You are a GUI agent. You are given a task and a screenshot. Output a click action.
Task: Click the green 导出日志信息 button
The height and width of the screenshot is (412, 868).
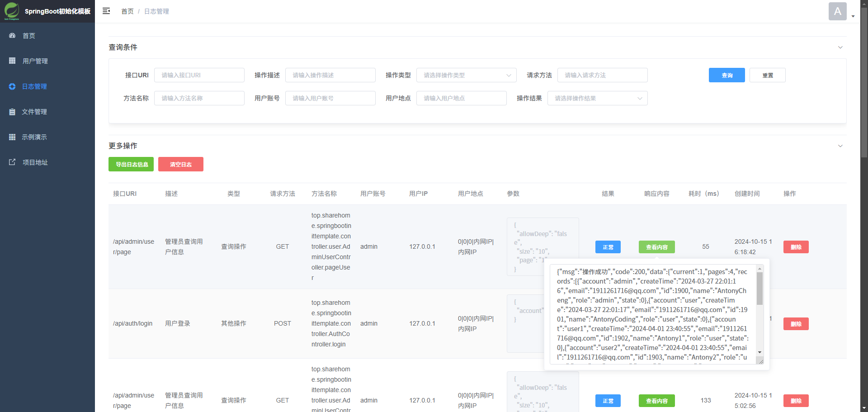pyautogui.click(x=131, y=164)
